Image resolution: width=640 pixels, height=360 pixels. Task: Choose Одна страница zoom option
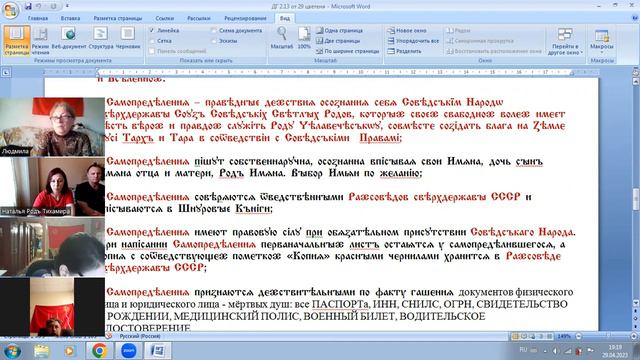pyautogui.click(x=340, y=31)
